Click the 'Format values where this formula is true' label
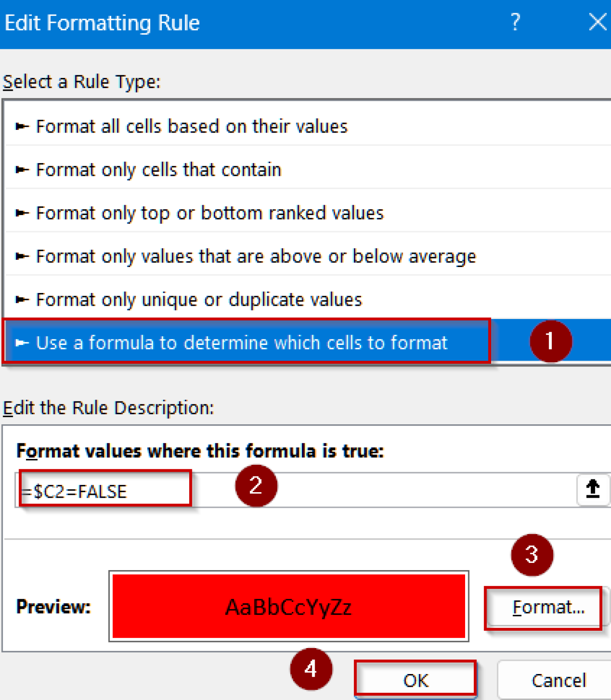 [x=200, y=451]
